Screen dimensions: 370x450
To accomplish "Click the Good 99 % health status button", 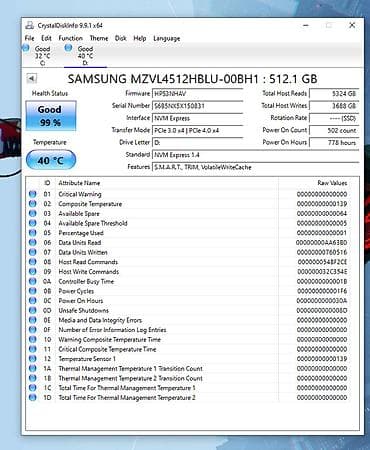I will 51,116.
